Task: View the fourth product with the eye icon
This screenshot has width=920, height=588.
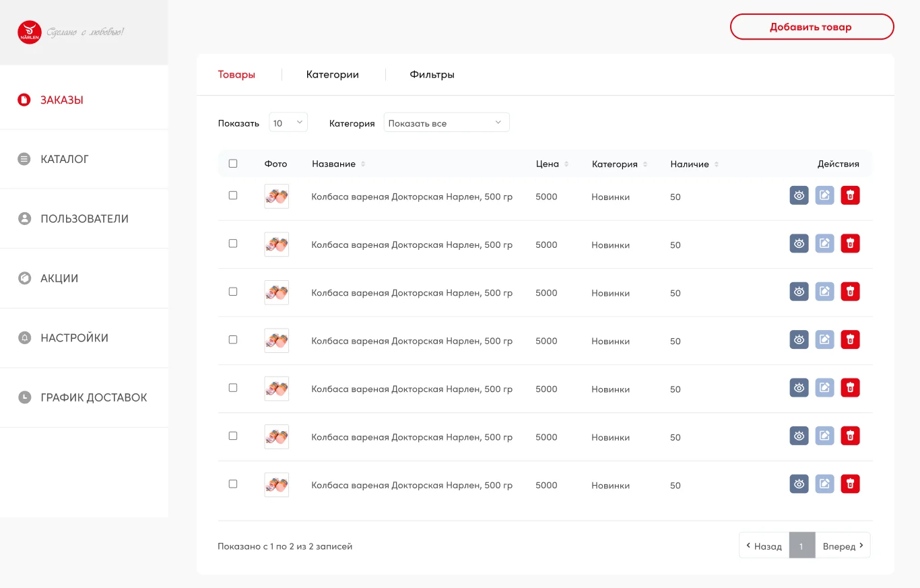Action: click(799, 339)
